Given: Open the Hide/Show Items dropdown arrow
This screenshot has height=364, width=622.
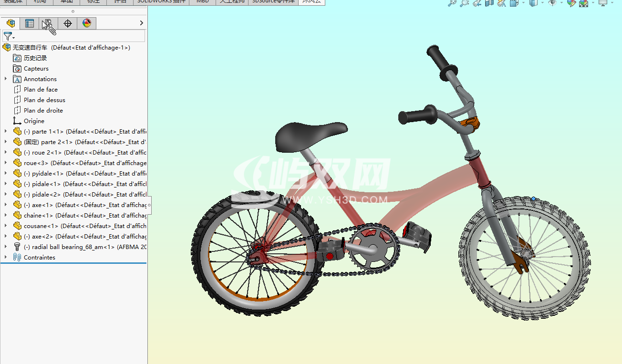Looking at the screenshot, I should point(561,3).
